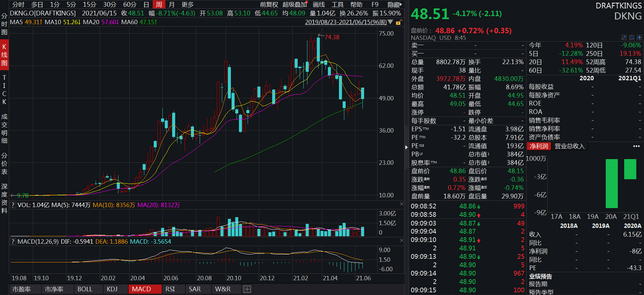Select the 30分 chart period
Image resolution: width=644 pixels, height=295 pixels.
(110, 5)
